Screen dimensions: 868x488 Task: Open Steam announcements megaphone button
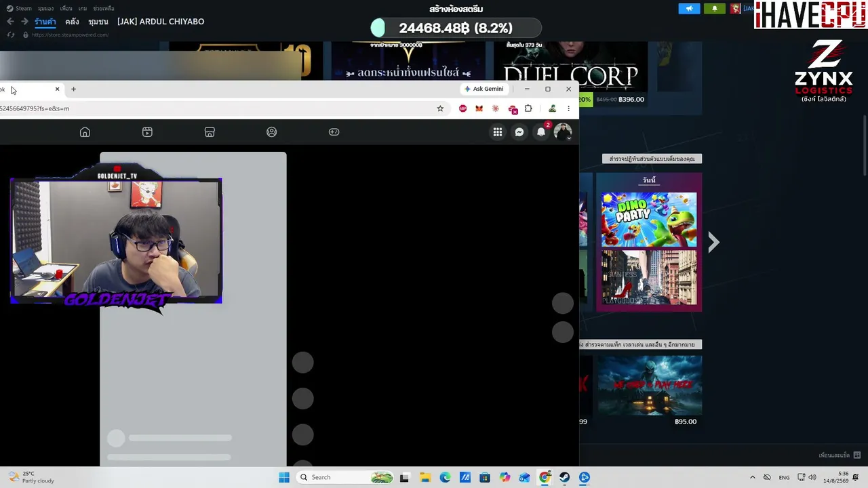pos(689,9)
